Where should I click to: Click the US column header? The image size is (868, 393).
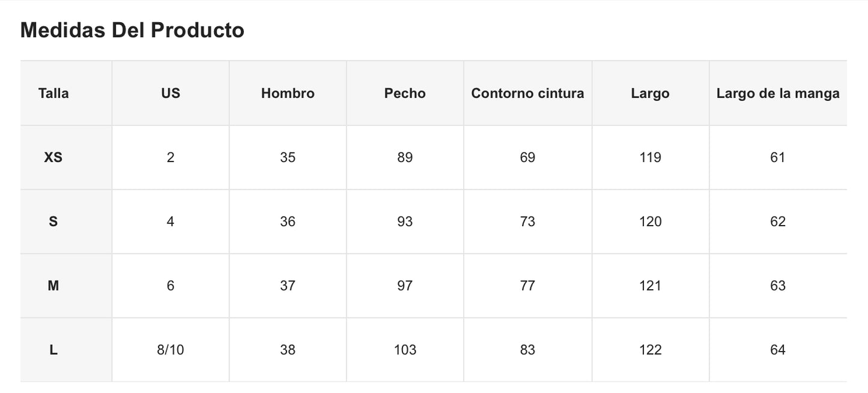[171, 94]
